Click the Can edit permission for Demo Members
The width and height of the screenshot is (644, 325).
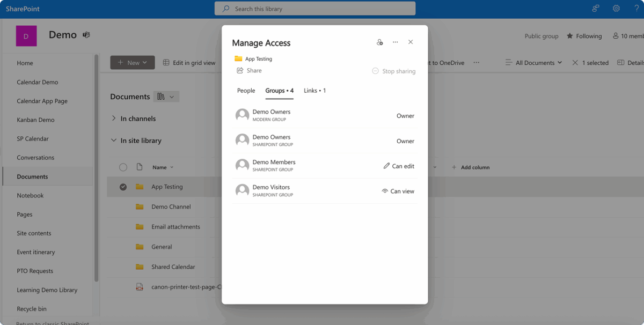pos(399,166)
